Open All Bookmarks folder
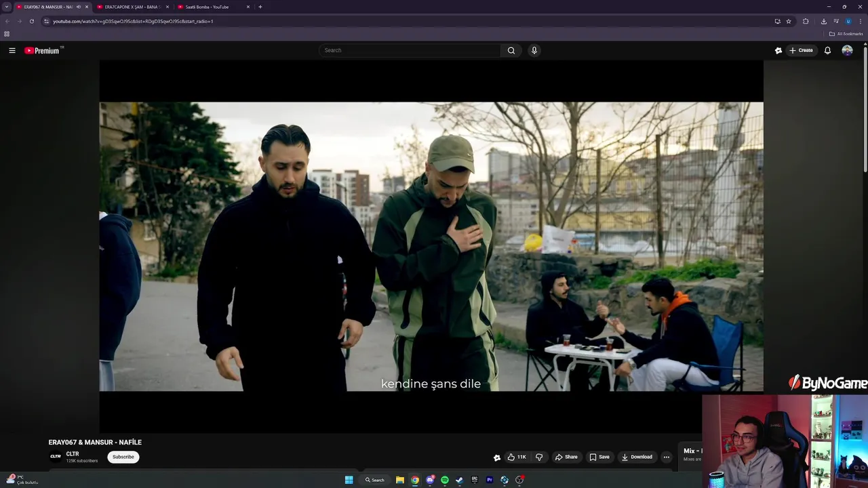The width and height of the screenshot is (868, 488). [x=846, y=34]
